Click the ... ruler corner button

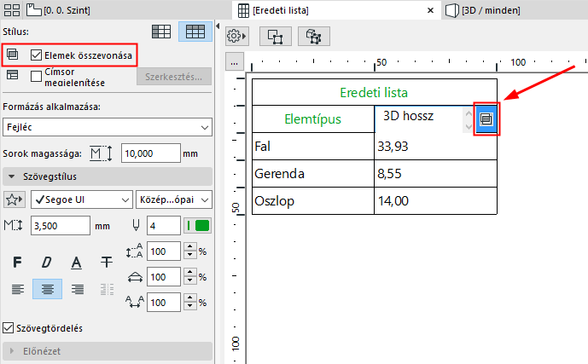click(235, 61)
